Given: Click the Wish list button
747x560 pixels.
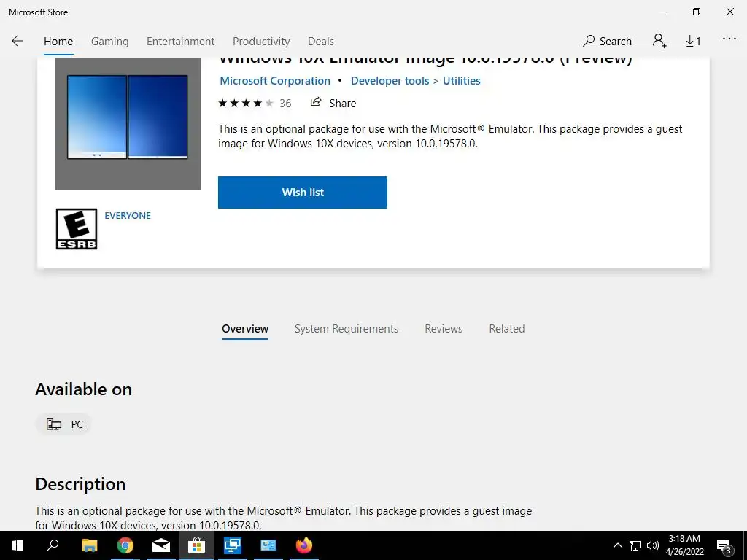Looking at the screenshot, I should pos(303,192).
